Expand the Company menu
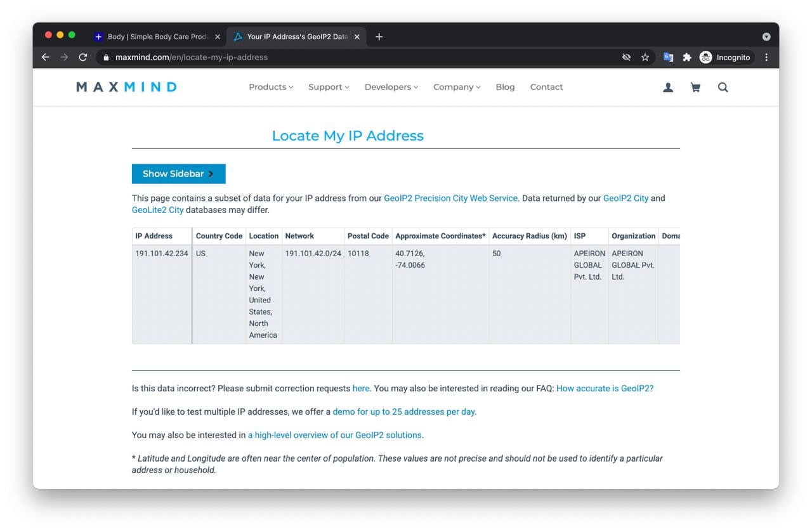 tap(457, 87)
